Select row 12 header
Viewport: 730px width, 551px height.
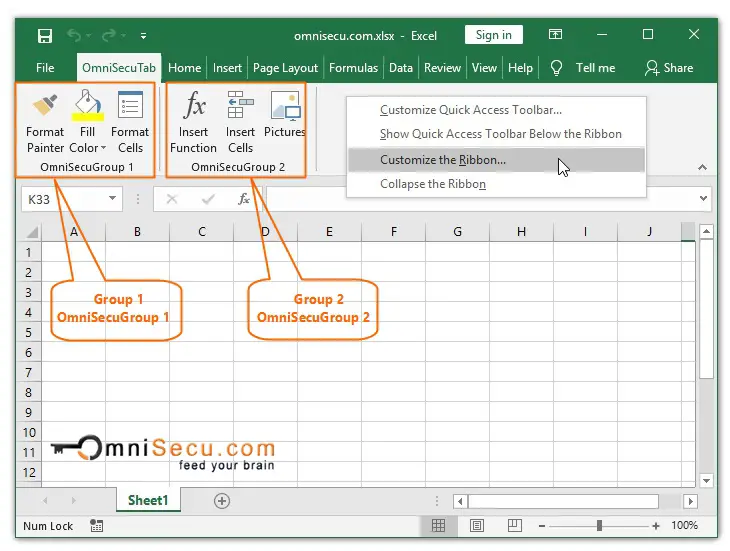[29, 472]
